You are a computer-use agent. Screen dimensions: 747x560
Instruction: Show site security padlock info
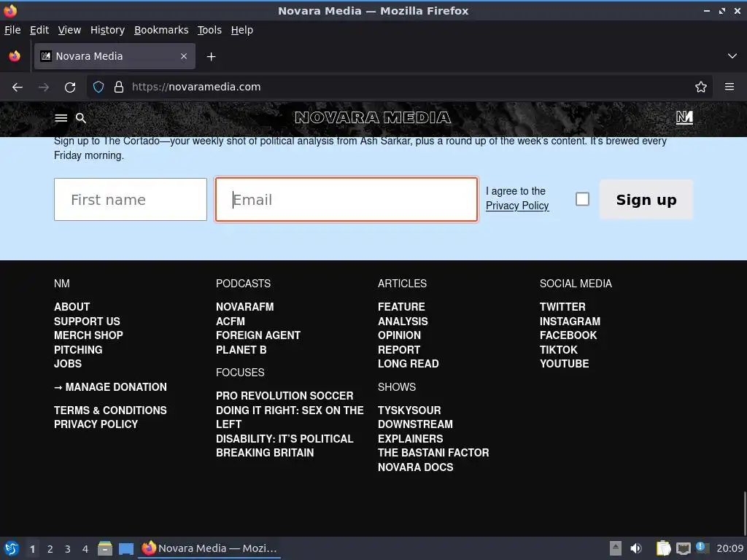119,87
